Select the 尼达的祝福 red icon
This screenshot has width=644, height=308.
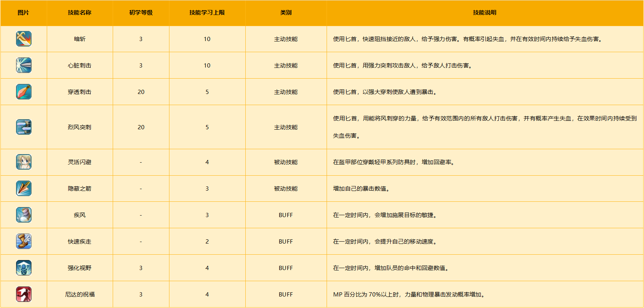[x=24, y=295]
